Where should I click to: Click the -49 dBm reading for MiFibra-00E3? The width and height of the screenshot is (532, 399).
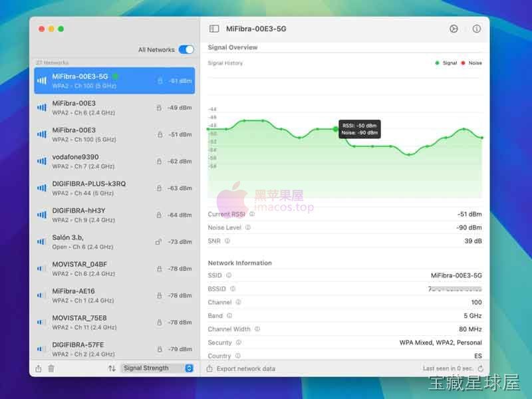click(180, 108)
